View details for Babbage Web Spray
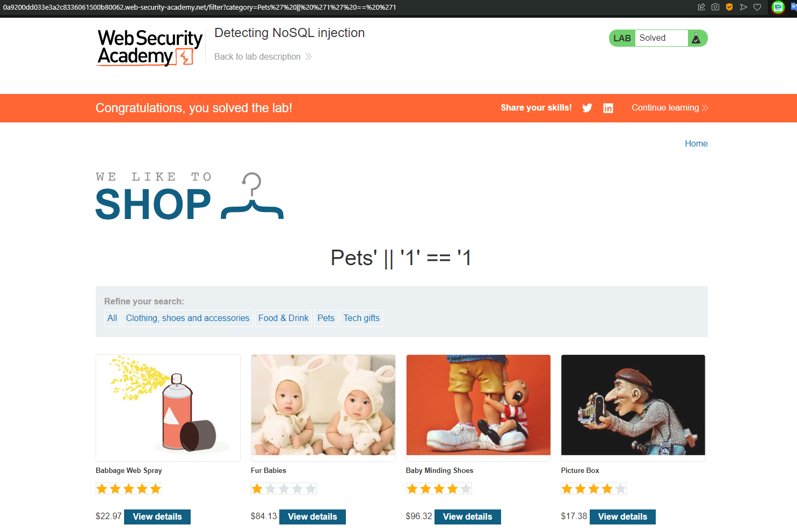Screen dimensions: 797x532 coord(157,516)
